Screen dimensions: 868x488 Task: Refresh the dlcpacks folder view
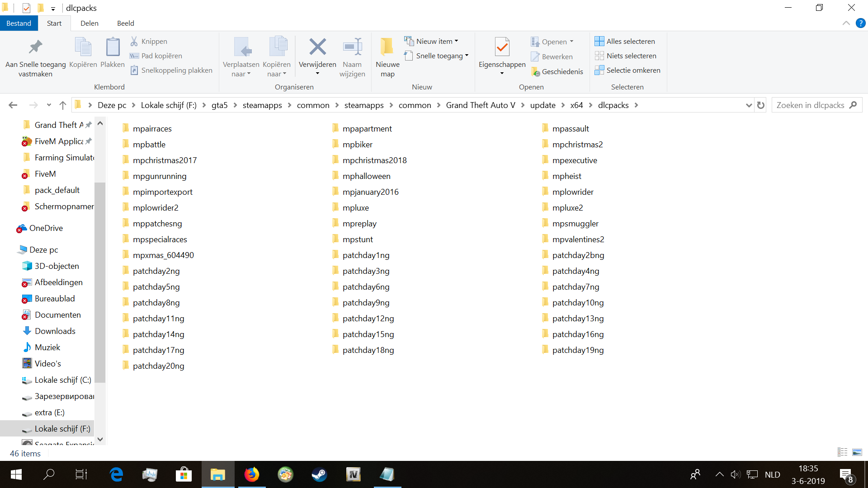pos(761,105)
